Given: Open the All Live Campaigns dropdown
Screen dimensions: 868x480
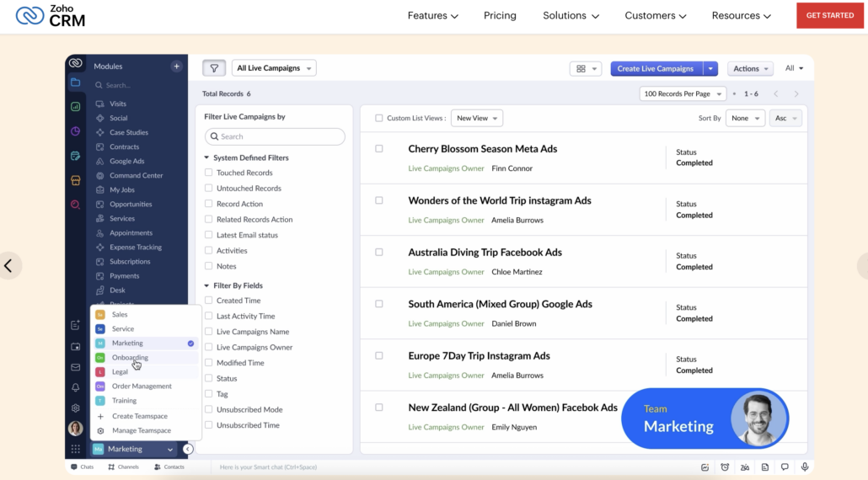Looking at the screenshot, I should tap(274, 68).
